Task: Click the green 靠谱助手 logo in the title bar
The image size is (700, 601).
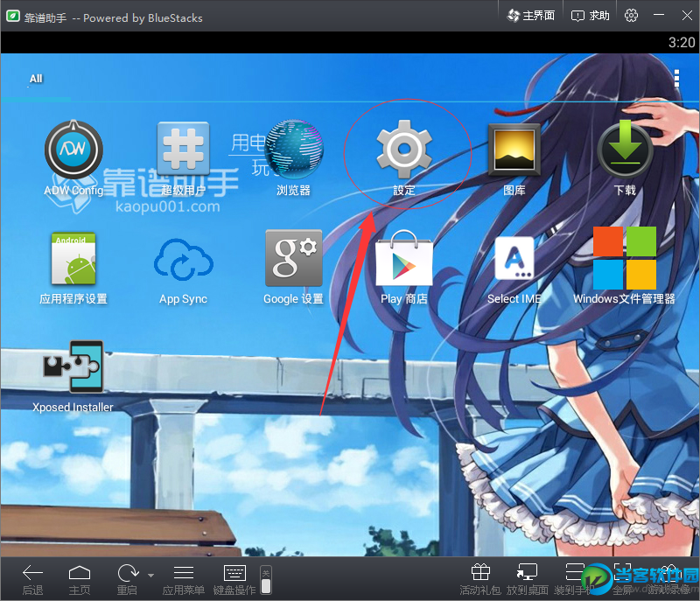Action: [13, 16]
